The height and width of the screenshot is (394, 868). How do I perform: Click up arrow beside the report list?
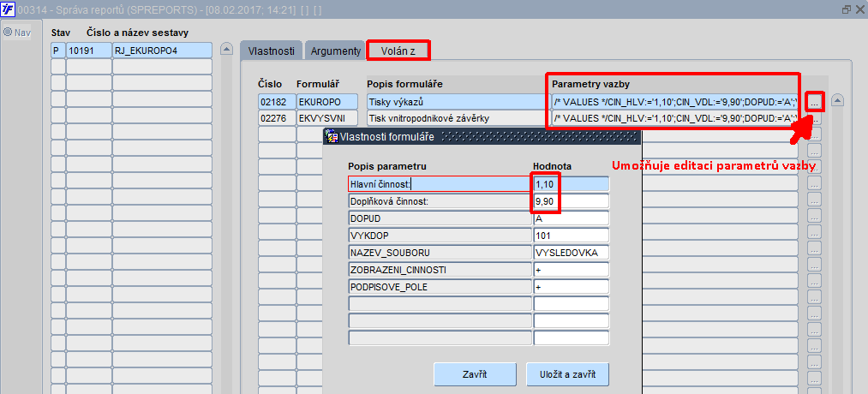click(226, 50)
